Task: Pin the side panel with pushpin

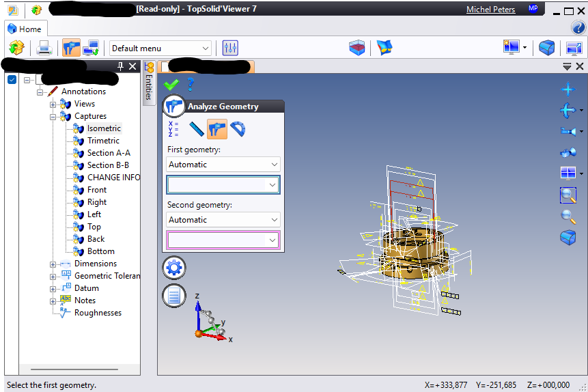Action: [x=120, y=66]
